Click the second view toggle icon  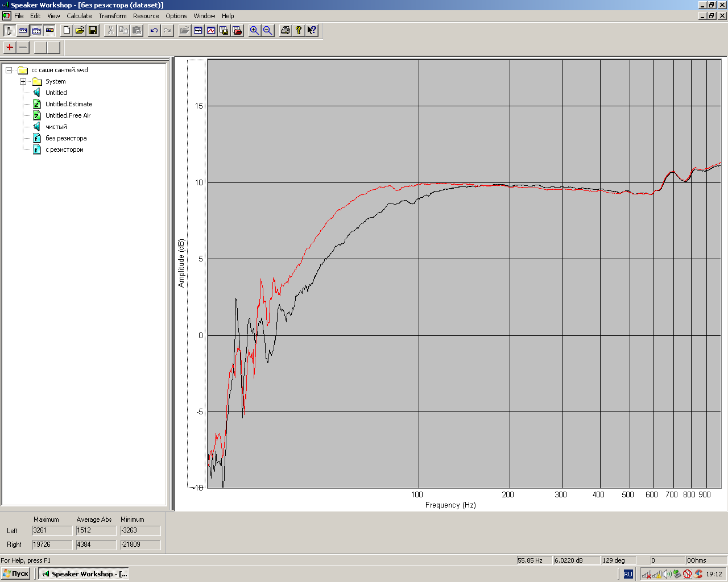click(23, 30)
